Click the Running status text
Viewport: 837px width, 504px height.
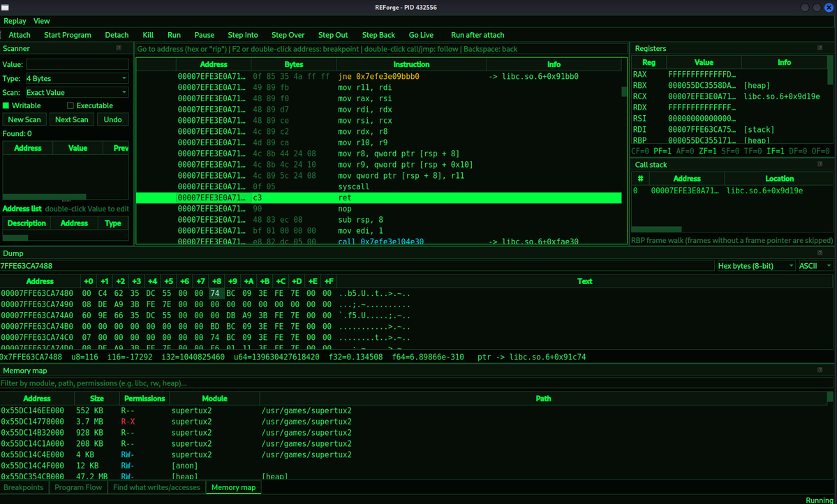tap(819, 501)
